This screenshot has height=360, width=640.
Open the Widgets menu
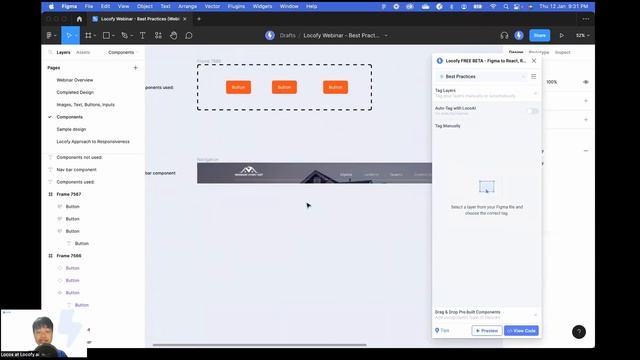pos(262,7)
